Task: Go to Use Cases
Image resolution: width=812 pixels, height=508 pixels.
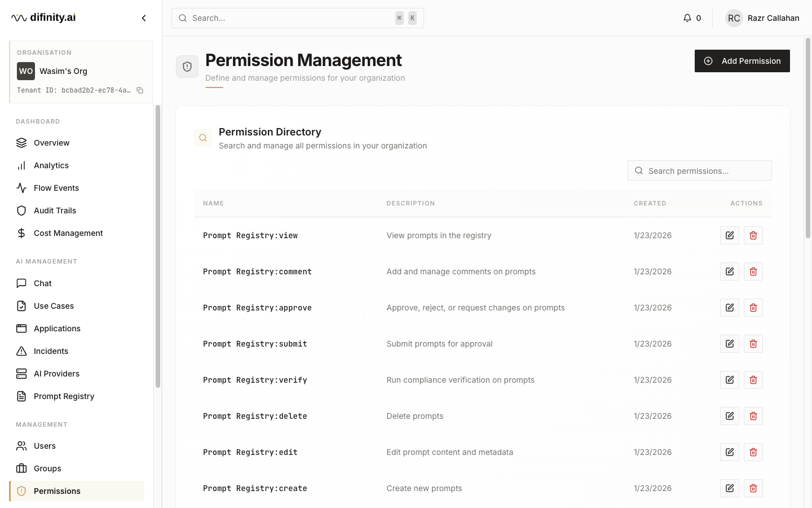Action: (x=77, y=306)
